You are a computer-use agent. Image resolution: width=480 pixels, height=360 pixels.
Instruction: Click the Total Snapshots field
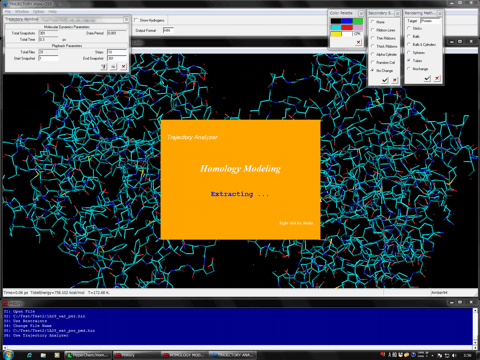pyautogui.click(x=48, y=33)
